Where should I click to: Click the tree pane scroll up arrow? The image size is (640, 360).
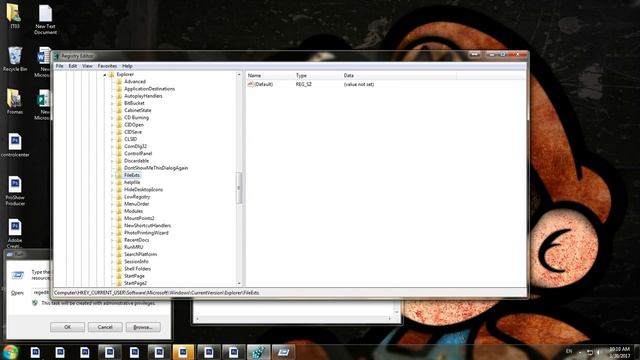pyautogui.click(x=239, y=75)
